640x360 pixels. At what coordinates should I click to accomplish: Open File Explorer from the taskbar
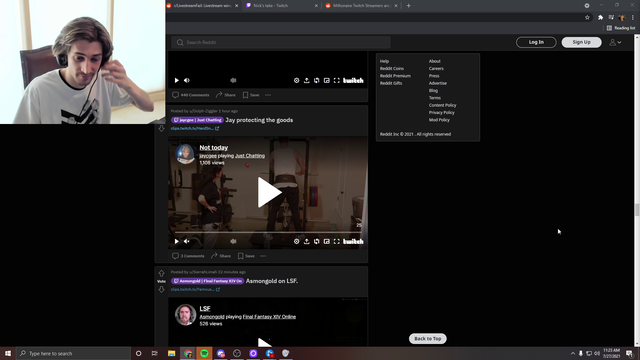171,353
